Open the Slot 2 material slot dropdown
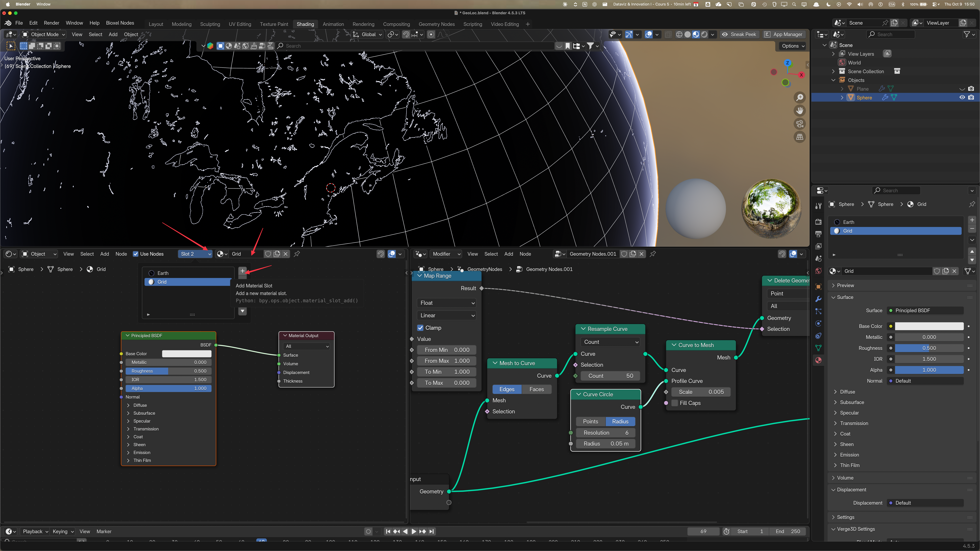Image resolution: width=980 pixels, height=551 pixels. click(195, 254)
